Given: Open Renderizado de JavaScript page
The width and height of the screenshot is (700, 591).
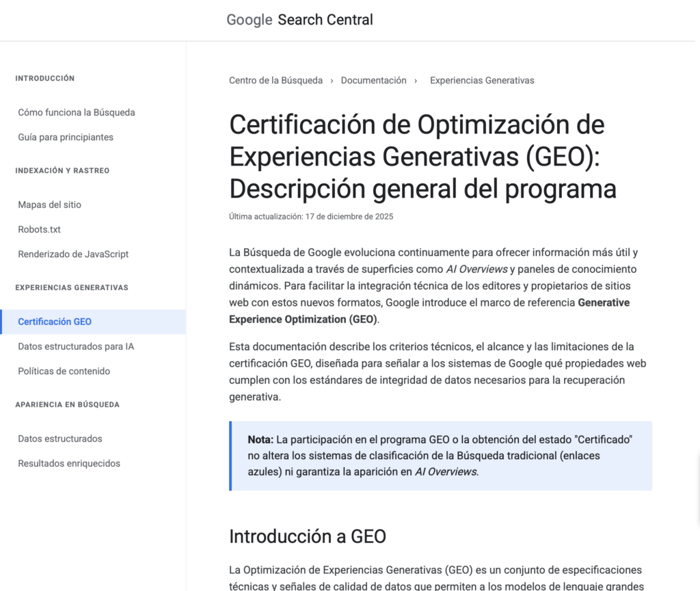Looking at the screenshot, I should [73, 254].
